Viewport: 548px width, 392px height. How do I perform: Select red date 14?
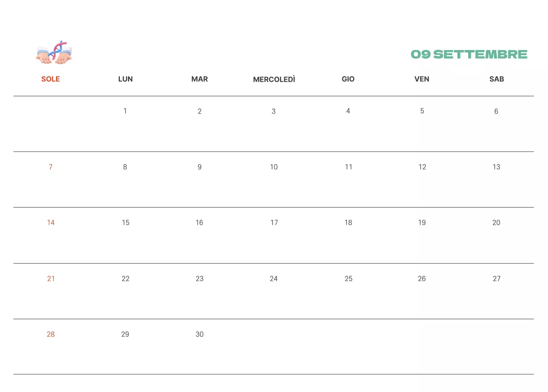[51, 223]
